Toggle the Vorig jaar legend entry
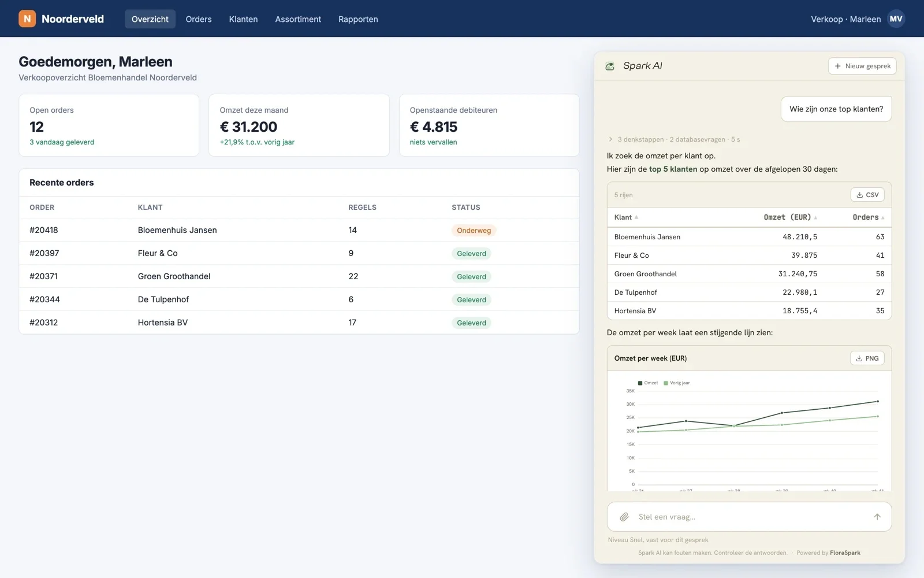The width and height of the screenshot is (924, 578). [677, 383]
